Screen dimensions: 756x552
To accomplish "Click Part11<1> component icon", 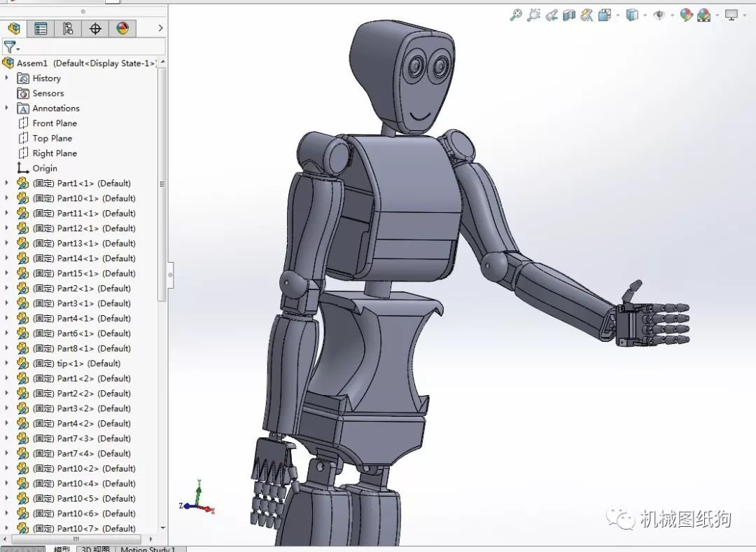I will [x=22, y=213].
